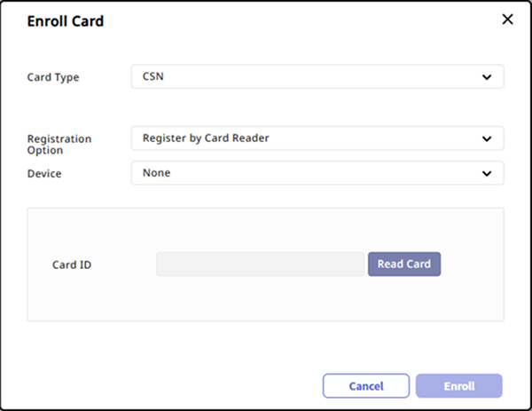
Task: Click the Card Type label
Action: (53, 77)
